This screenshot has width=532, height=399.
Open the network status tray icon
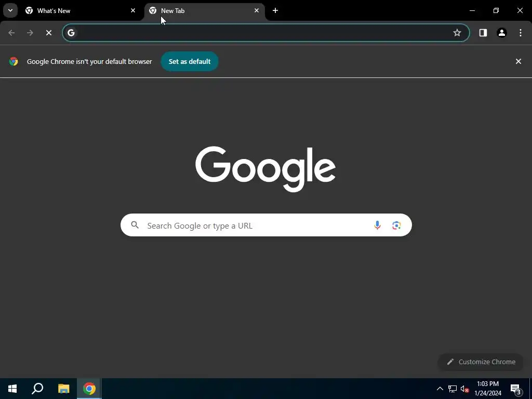[453, 389]
